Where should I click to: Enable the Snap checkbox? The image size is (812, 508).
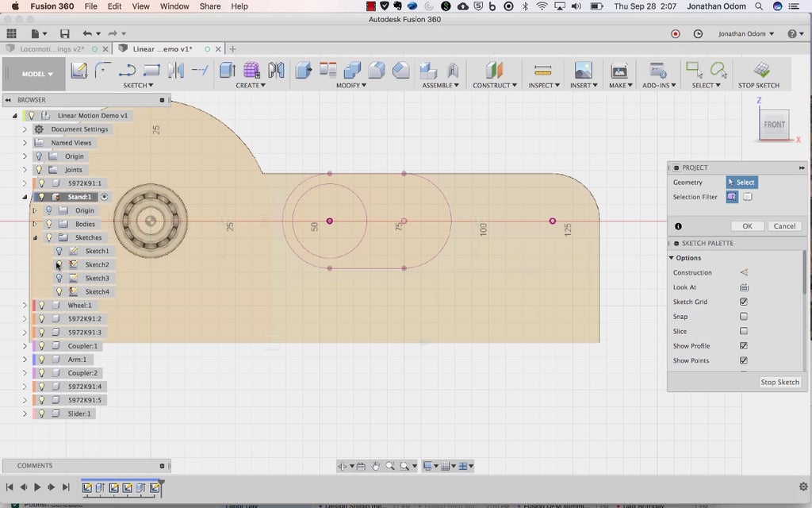coord(744,317)
